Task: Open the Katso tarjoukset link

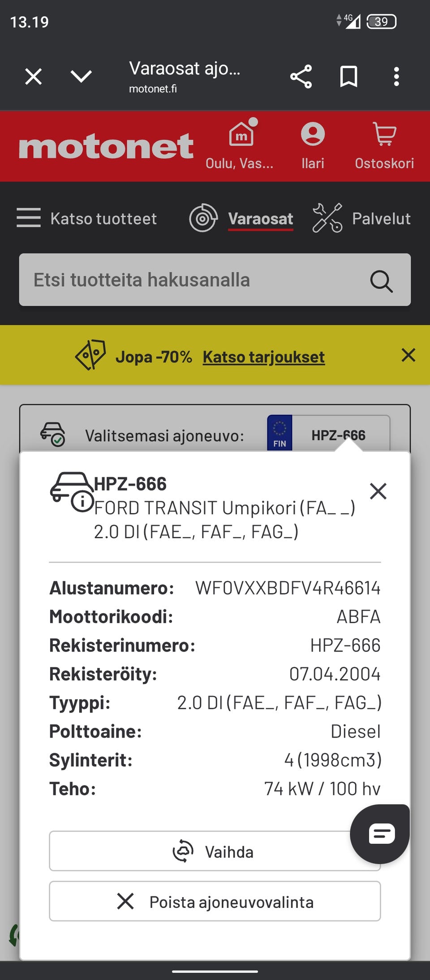Action: (x=263, y=357)
